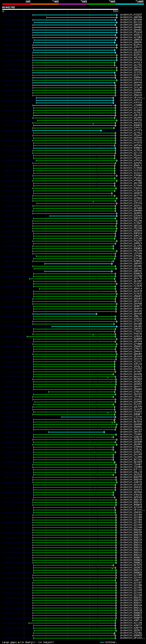Click label UniRef100_A9CSM2
This screenshot has height=644, width=146.
131,58
